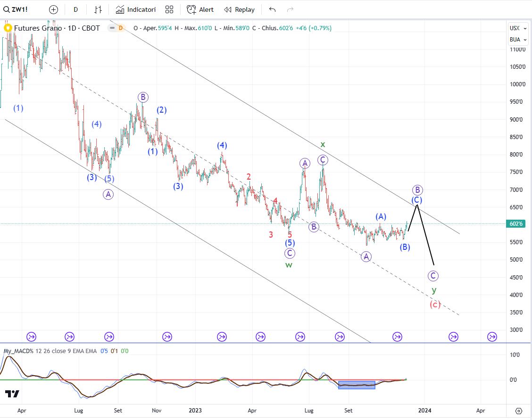Click the orange D delayed data badge

(121, 28)
